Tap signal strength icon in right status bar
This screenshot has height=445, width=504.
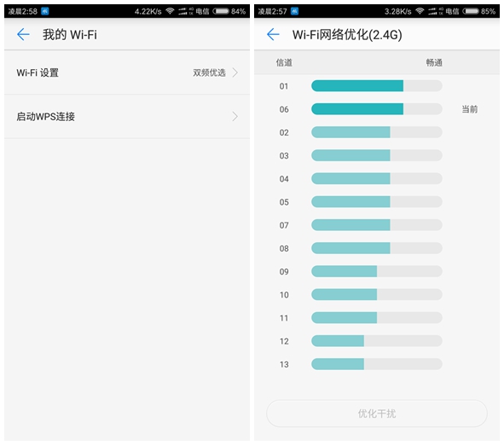(432, 12)
